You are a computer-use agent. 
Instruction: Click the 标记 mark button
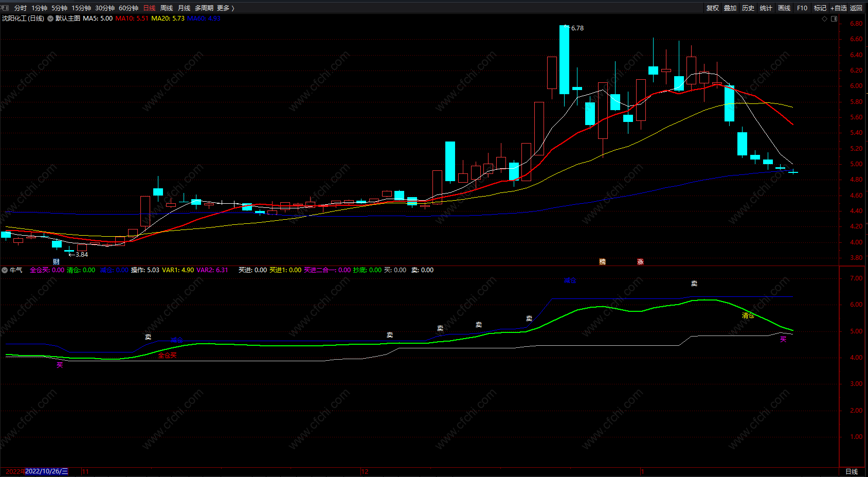click(x=820, y=8)
